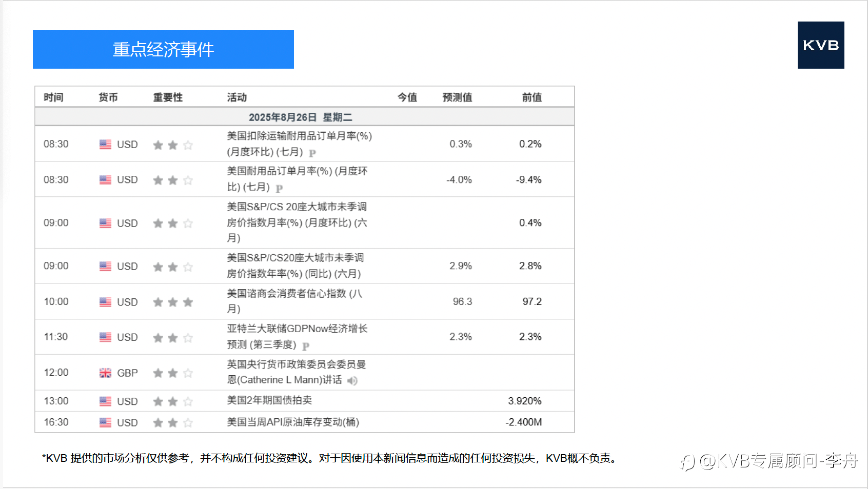Image resolution: width=868 pixels, height=489 pixels.
Task: Click the 英国央行货币政策委员会委员曼恩讲话 event
Action: pyautogui.click(x=297, y=372)
